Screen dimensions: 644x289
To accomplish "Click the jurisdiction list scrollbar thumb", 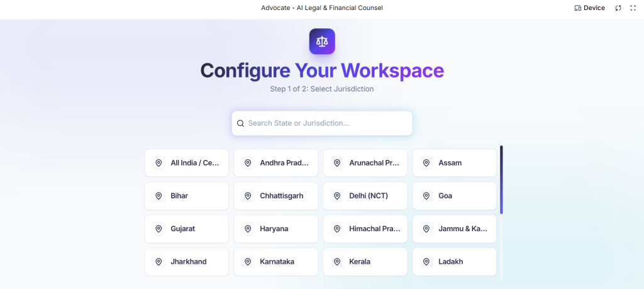I will [x=501, y=179].
